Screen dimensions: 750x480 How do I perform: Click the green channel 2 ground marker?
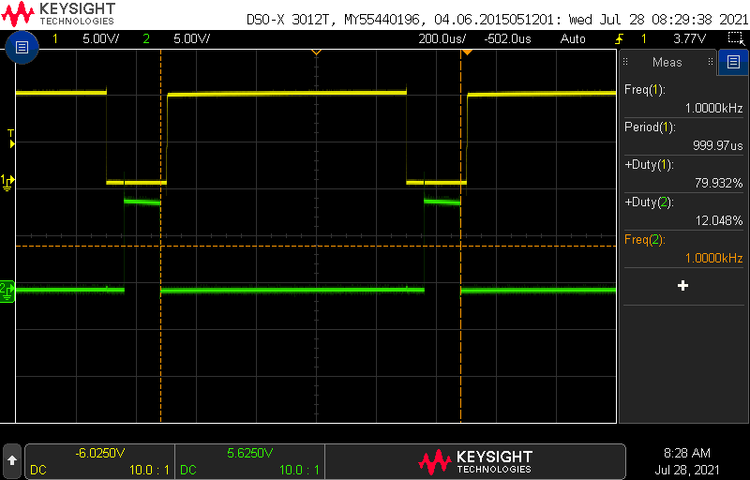[x=7, y=290]
